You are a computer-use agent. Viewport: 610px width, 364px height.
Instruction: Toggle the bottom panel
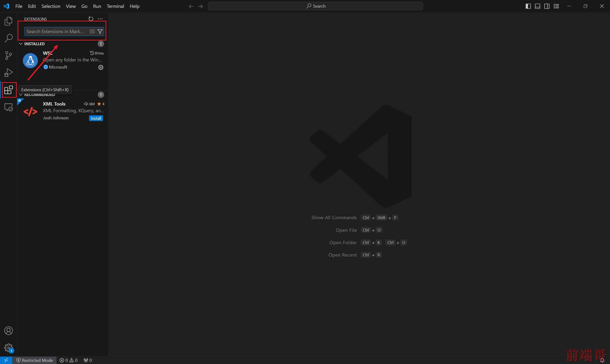click(537, 6)
